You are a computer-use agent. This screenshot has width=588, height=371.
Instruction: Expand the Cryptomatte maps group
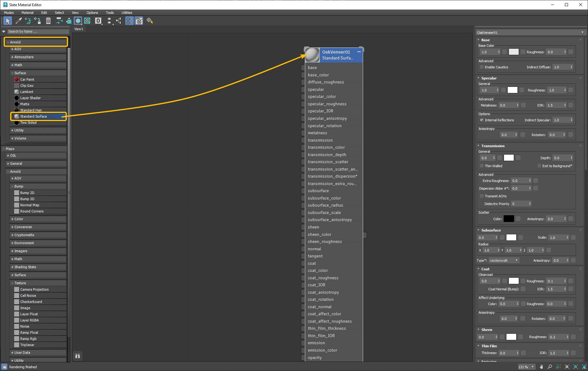coord(12,235)
